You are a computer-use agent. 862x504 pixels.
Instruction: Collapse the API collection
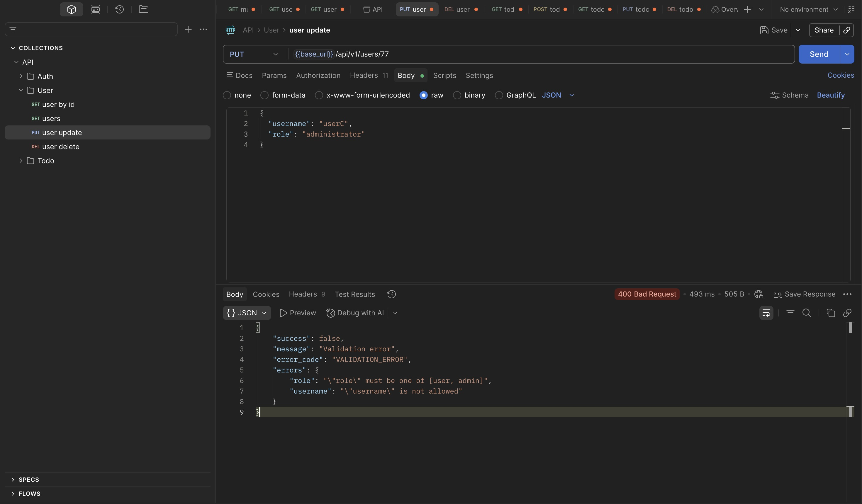tap(16, 62)
